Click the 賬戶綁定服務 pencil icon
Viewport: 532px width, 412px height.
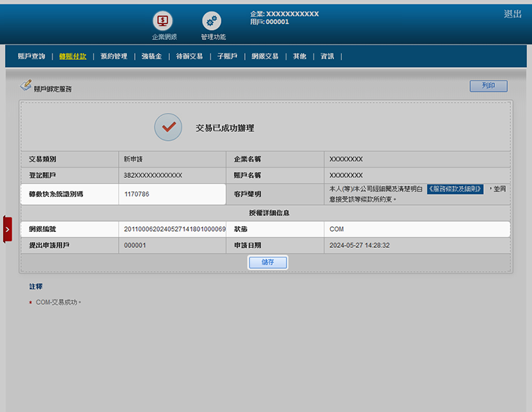coord(26,86)
